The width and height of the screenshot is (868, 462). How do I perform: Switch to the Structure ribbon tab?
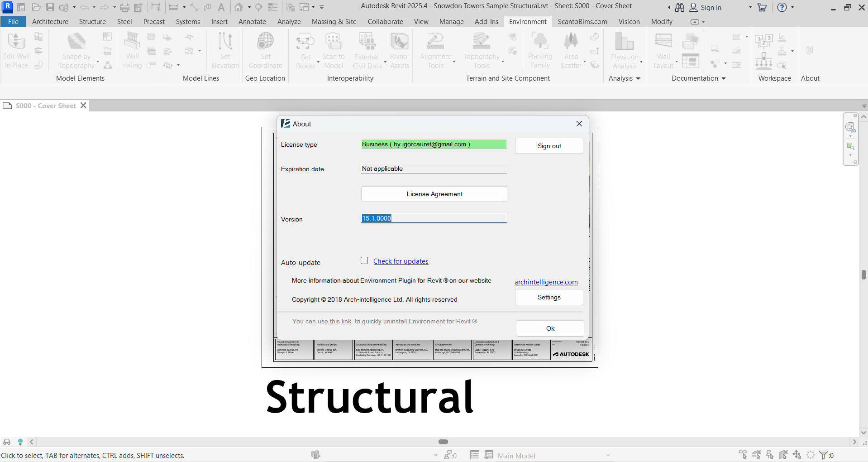tap(92, 21)
